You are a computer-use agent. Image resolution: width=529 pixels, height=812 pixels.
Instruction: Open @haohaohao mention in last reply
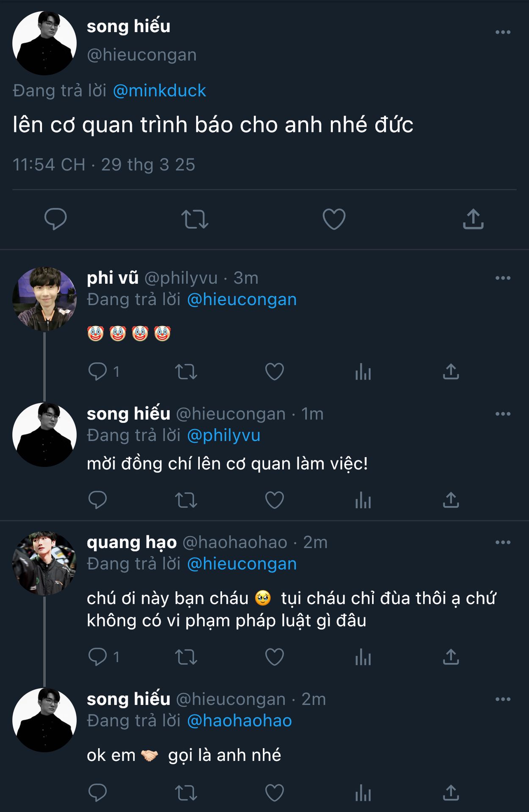(x=240, y=721)
